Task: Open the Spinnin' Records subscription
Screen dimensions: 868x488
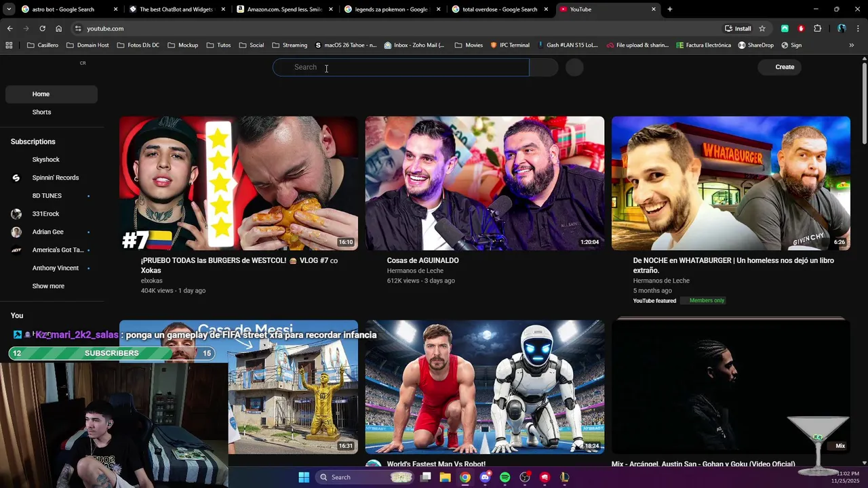Action: (x=52, y=178)
